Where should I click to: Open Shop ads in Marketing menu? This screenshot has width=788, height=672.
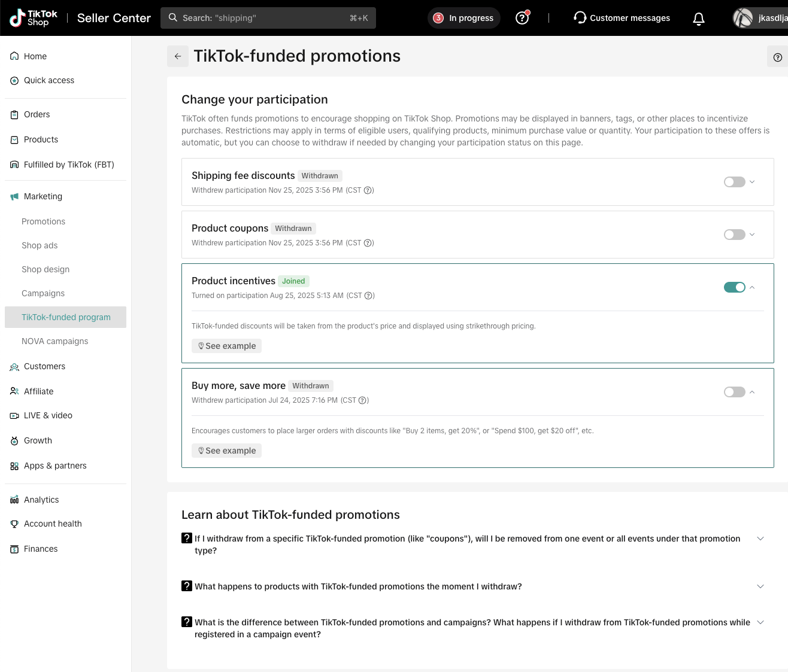[x=40, y=245]
